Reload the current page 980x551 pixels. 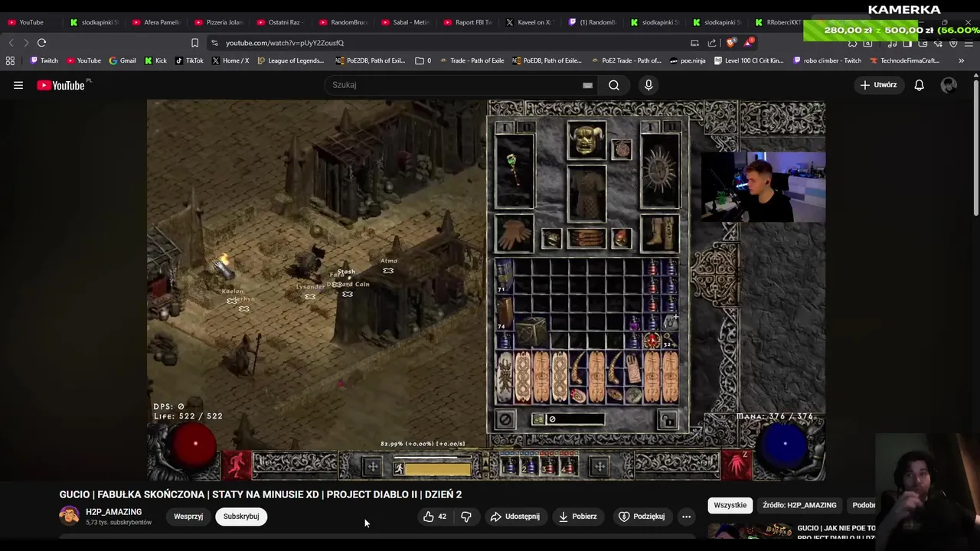41,43
